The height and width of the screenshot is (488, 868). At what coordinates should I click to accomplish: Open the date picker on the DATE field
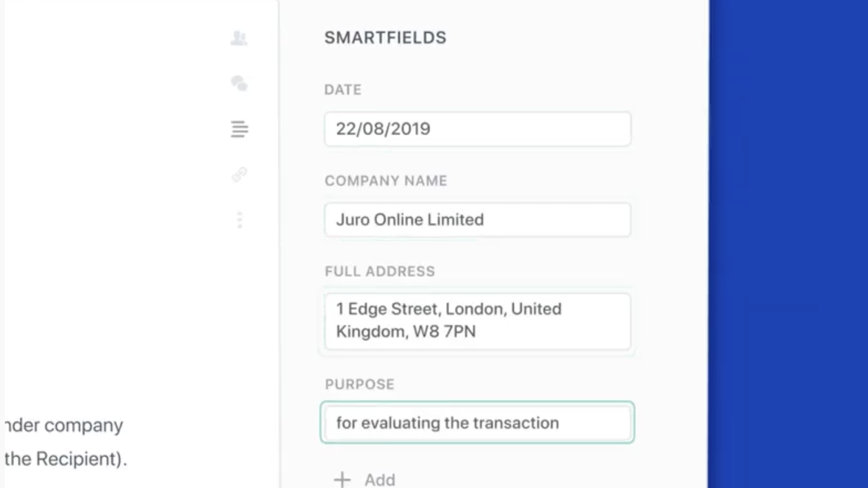477,129
